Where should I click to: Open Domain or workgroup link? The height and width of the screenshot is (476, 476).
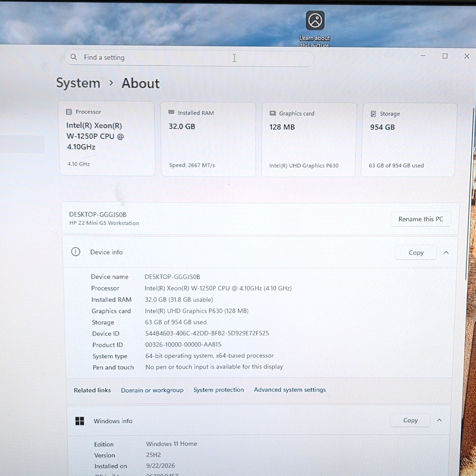point(152,390)
